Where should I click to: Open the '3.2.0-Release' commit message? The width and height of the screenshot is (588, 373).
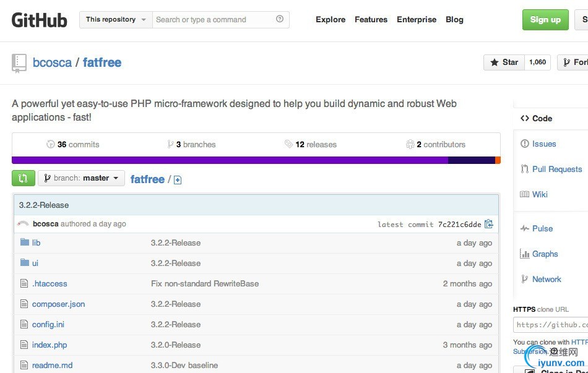click(x=176, y=345)
